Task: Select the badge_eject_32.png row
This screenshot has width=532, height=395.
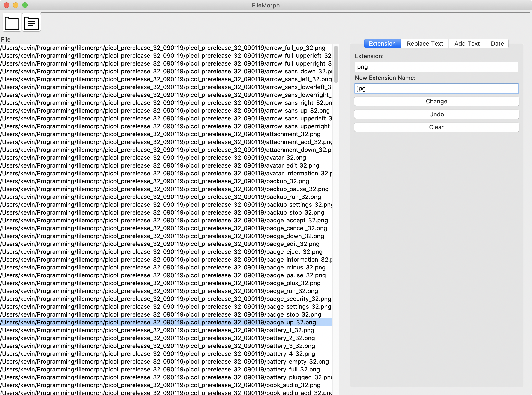Action: tap(166, 252)
